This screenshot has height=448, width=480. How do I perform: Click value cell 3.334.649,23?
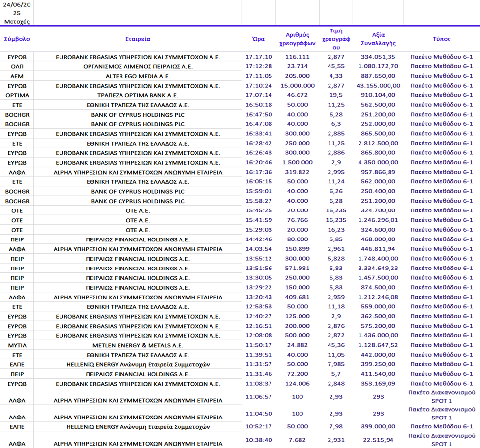[378, 268]
